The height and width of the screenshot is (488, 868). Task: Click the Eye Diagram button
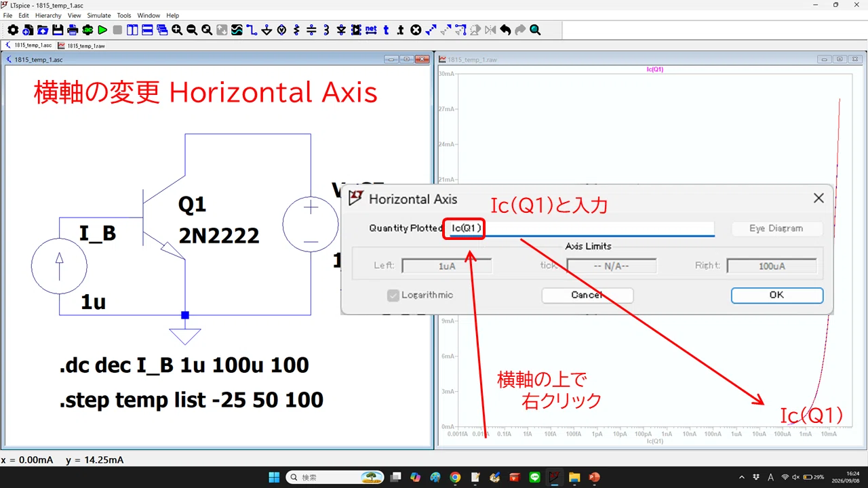click(x=776, y=228)
